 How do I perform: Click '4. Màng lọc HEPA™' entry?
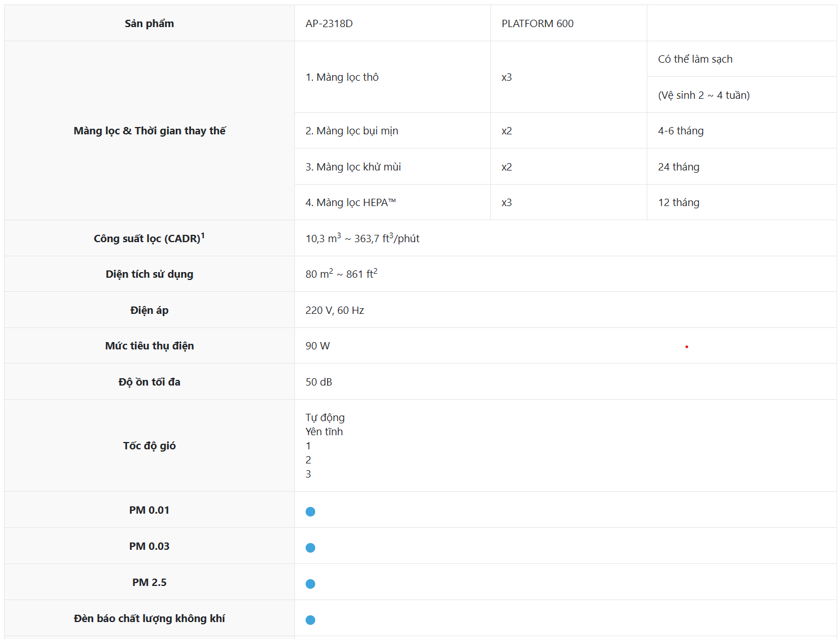click(x=350, y=203)
